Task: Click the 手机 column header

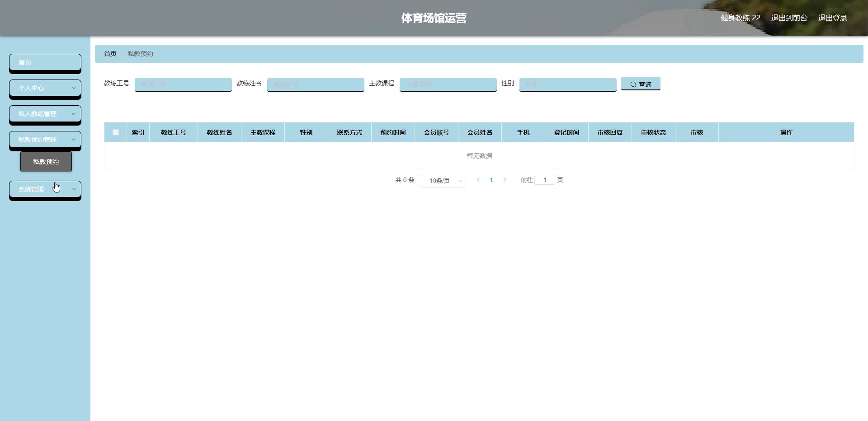Action: [x=523, y=132]
